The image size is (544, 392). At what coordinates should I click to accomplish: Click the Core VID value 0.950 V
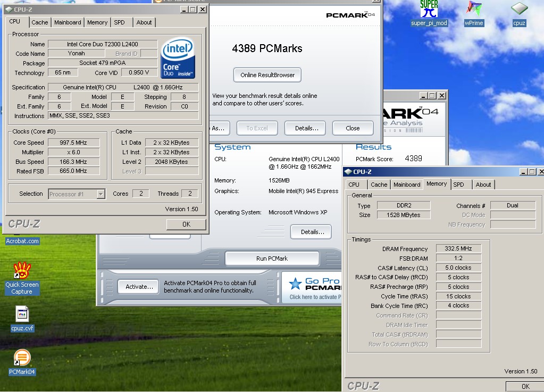tap(139, 72)
